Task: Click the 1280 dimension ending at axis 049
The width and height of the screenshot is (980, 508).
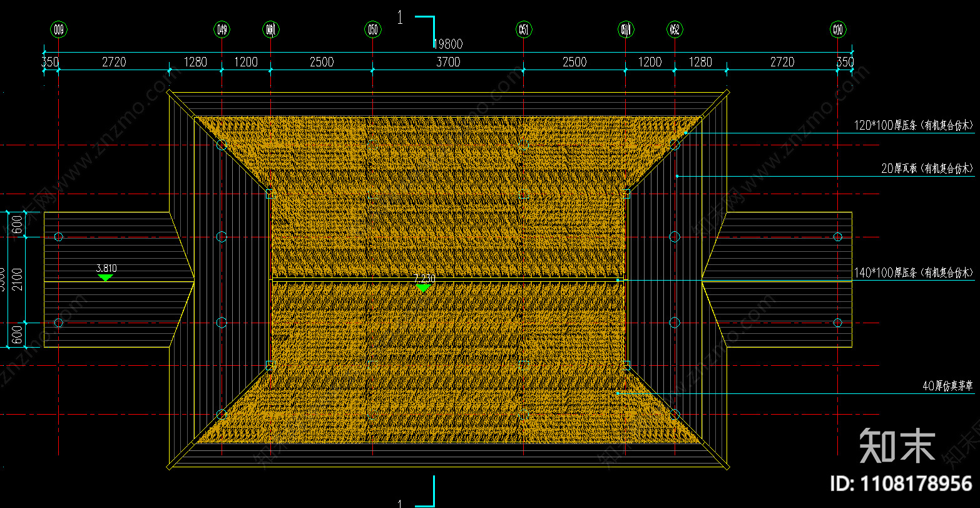Action: 195,62
